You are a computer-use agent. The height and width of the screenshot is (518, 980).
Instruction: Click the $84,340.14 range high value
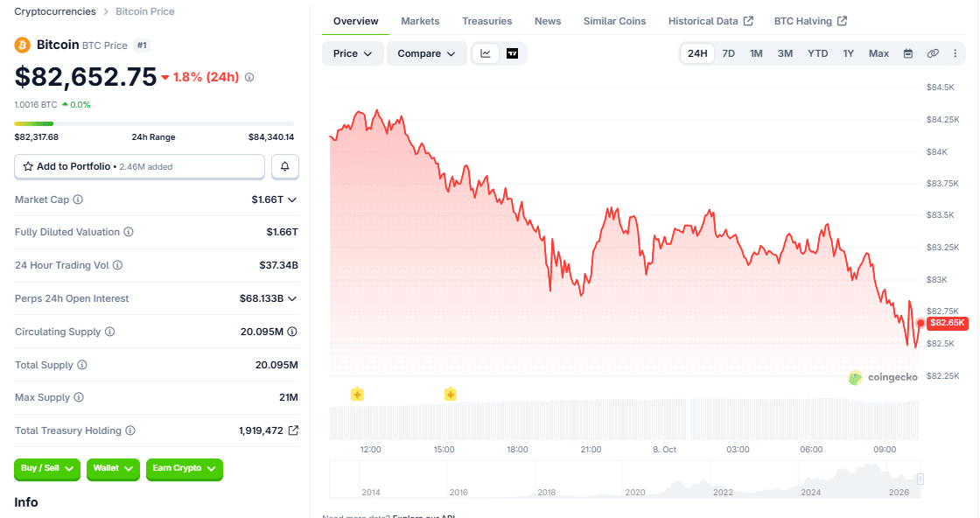pyautogui.click(x=271, y=136)
